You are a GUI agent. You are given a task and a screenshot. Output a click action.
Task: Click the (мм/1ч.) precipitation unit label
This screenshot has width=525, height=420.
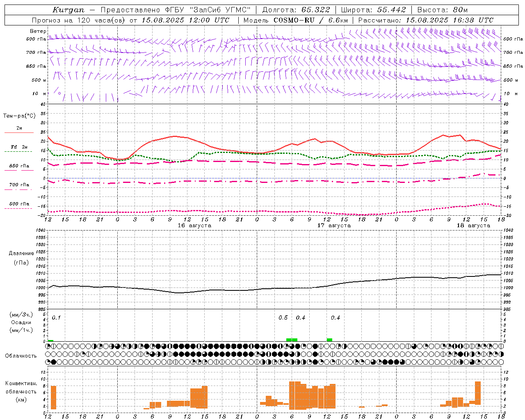tap(21, 330)
